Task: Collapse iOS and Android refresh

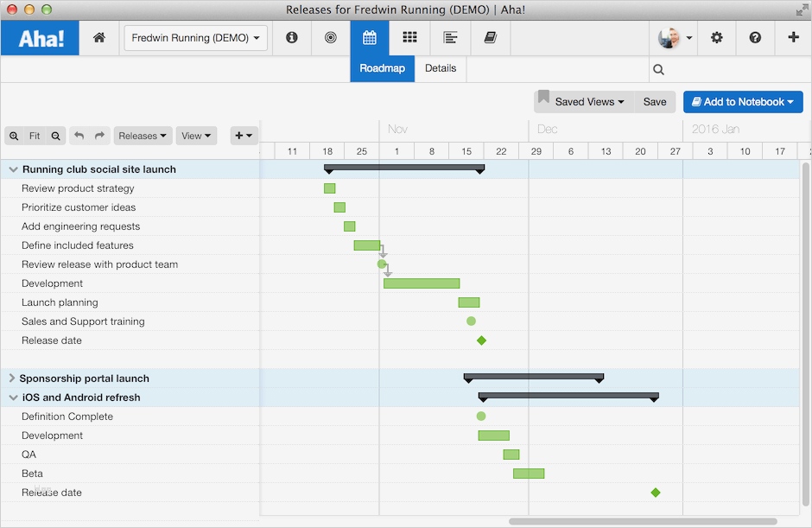Action: (14, 398)
